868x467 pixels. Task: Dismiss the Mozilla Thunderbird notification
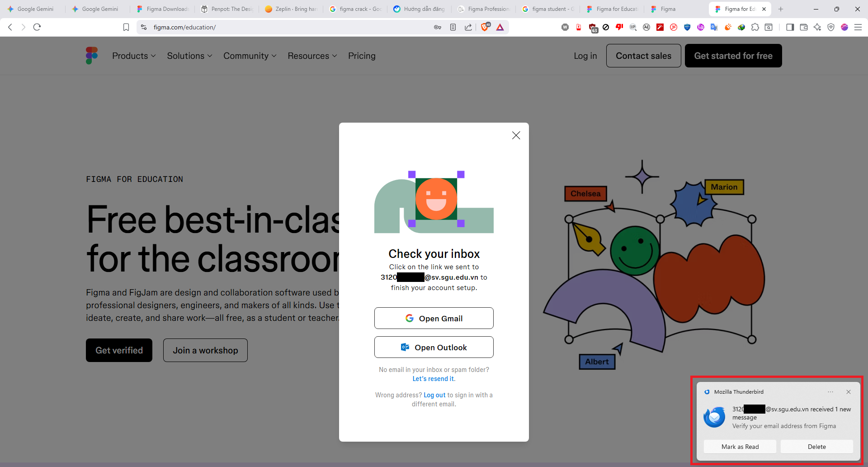click(x=849, y=392)
